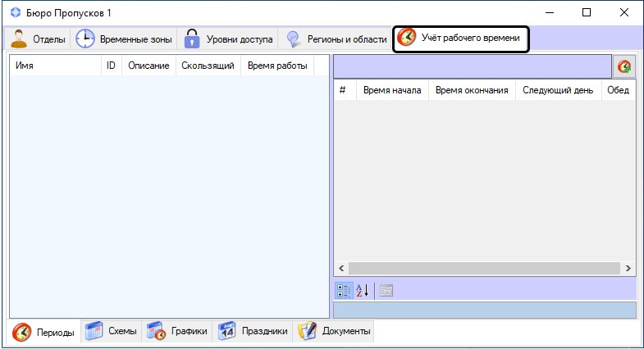
Task: Select the Праздники bottom tab
Action: [253, 331]
